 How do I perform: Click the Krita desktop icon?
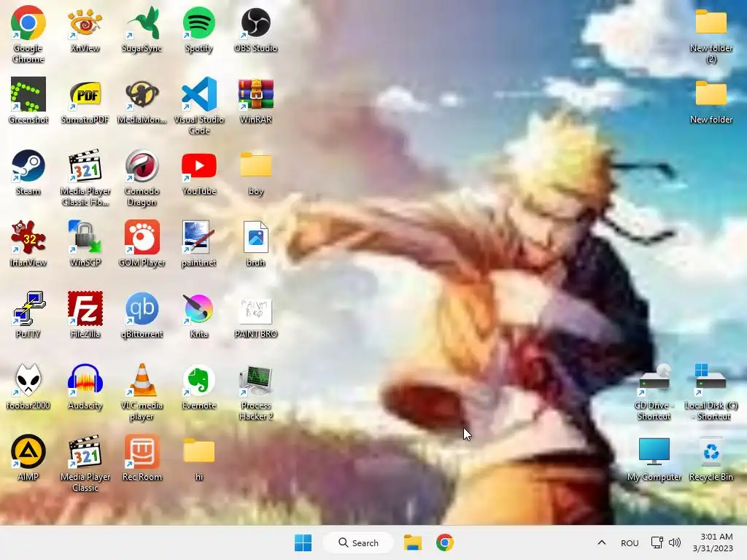[199, 308]
